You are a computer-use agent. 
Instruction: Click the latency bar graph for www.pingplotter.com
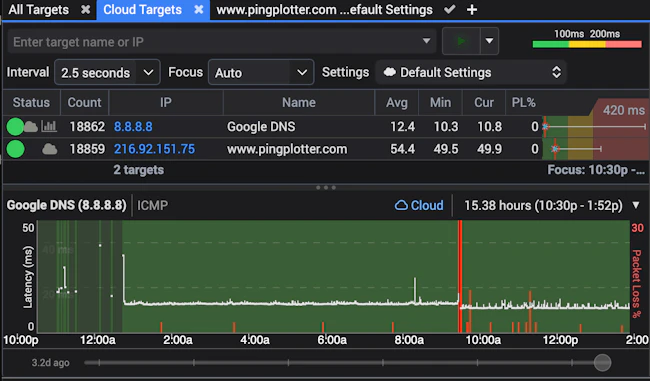(x=596, y=149)
